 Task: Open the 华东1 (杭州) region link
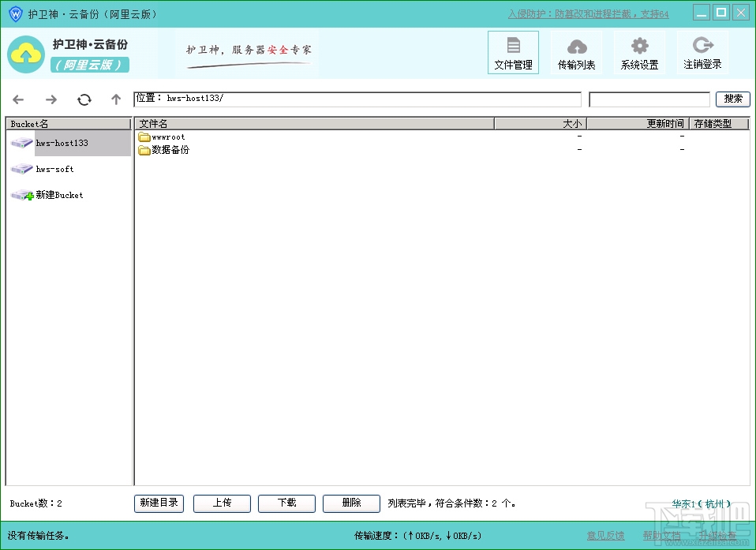pos(702,503)
